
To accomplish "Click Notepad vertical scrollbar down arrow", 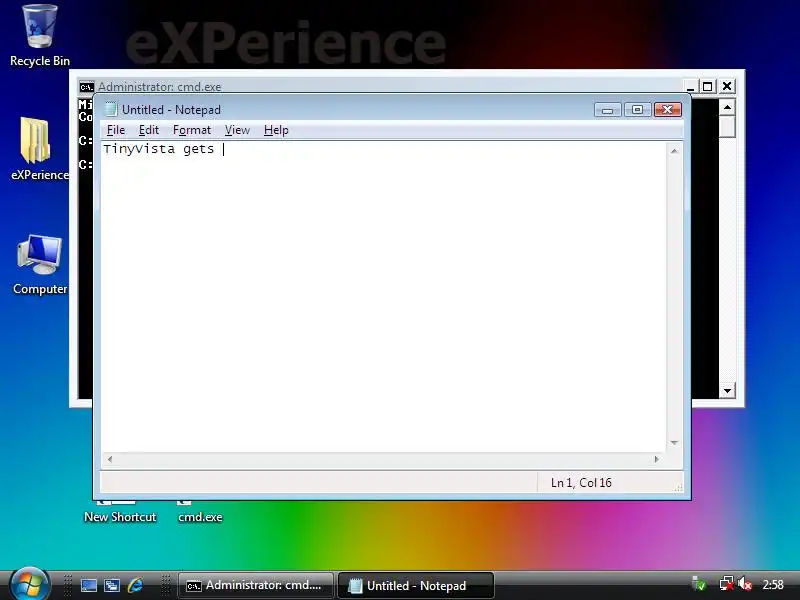I will click(x=674, y=443).
